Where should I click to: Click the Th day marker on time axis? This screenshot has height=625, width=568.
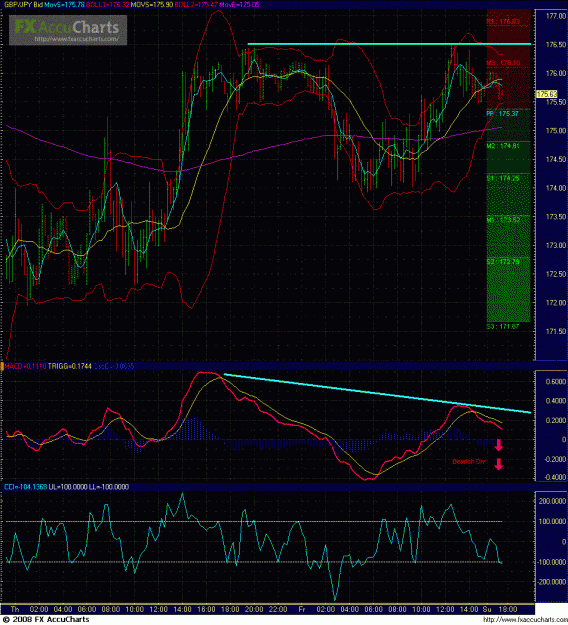point(15,609)
